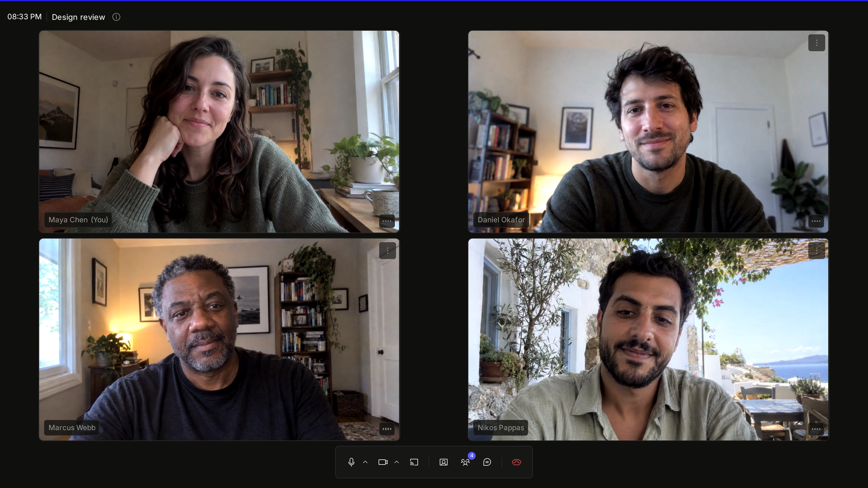Show the participants list

(465, 462)
